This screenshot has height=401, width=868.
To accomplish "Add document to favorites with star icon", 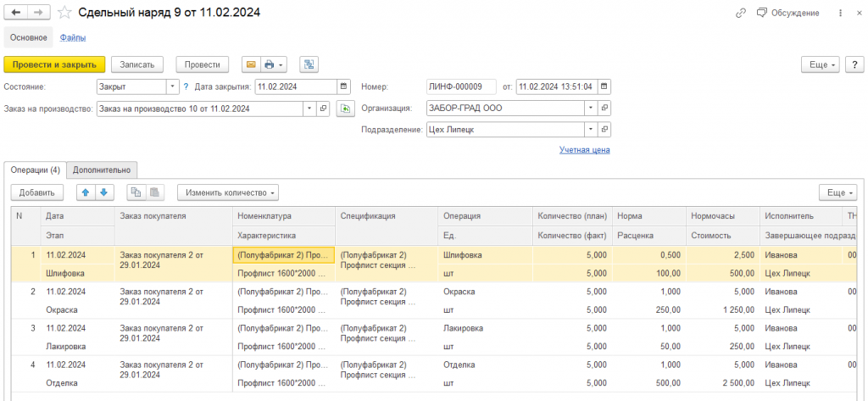I will click(x=64, y=12).
